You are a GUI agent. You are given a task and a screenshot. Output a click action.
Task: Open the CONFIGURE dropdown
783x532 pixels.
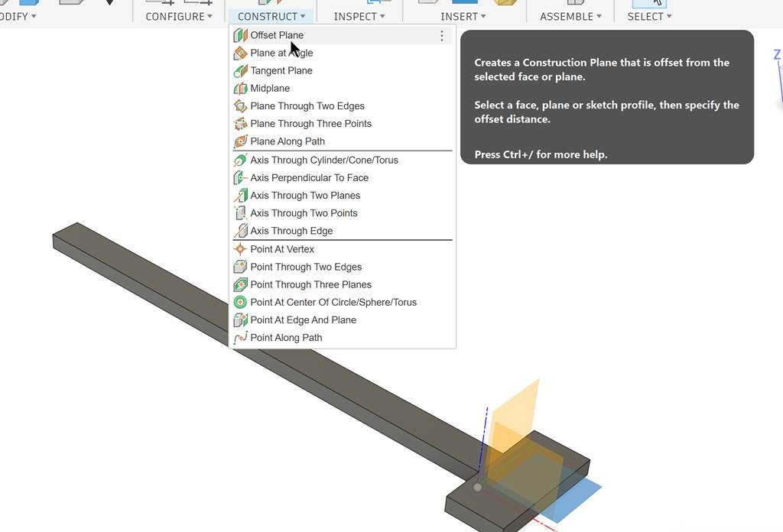(x=179, y=17)
